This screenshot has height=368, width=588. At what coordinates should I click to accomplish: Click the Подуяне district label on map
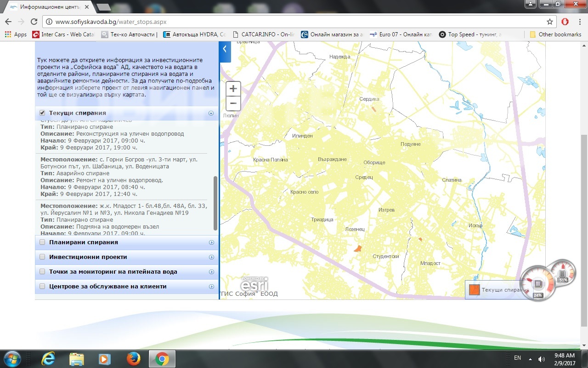pos(410,144)
